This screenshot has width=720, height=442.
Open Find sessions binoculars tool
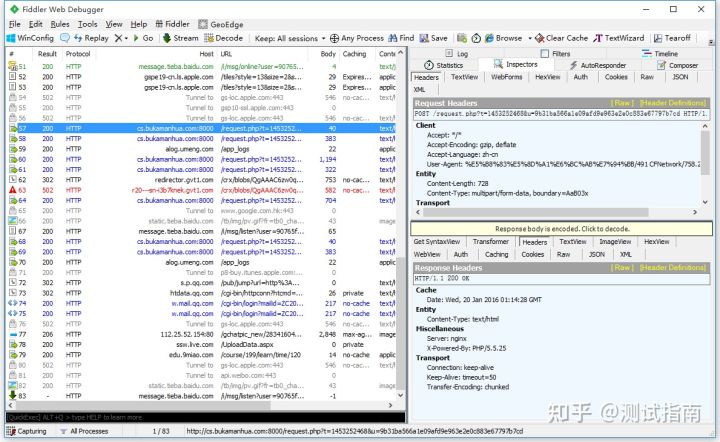click(401, 38)
